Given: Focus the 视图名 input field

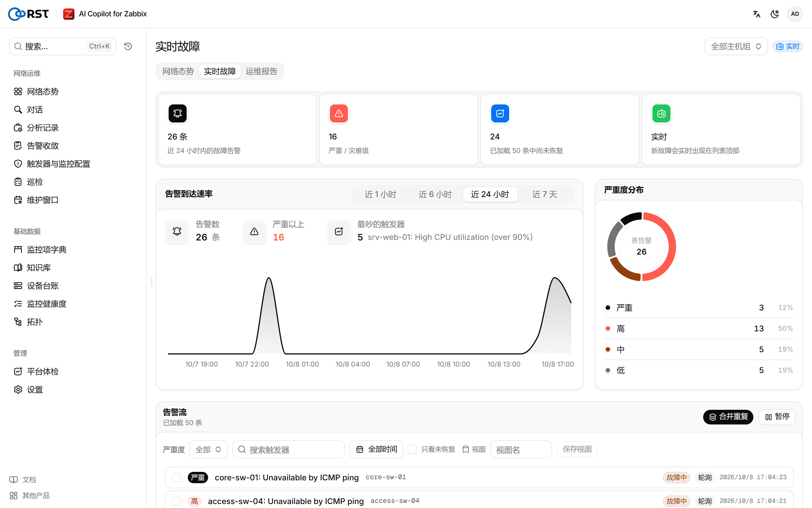Looking at the screenshot, I should [x=521, y=450].
